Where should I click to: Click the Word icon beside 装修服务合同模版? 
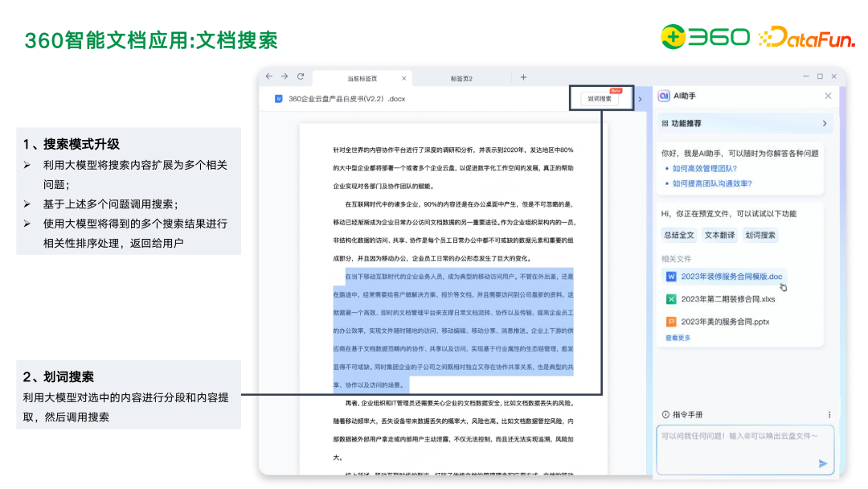click(671, 277)
